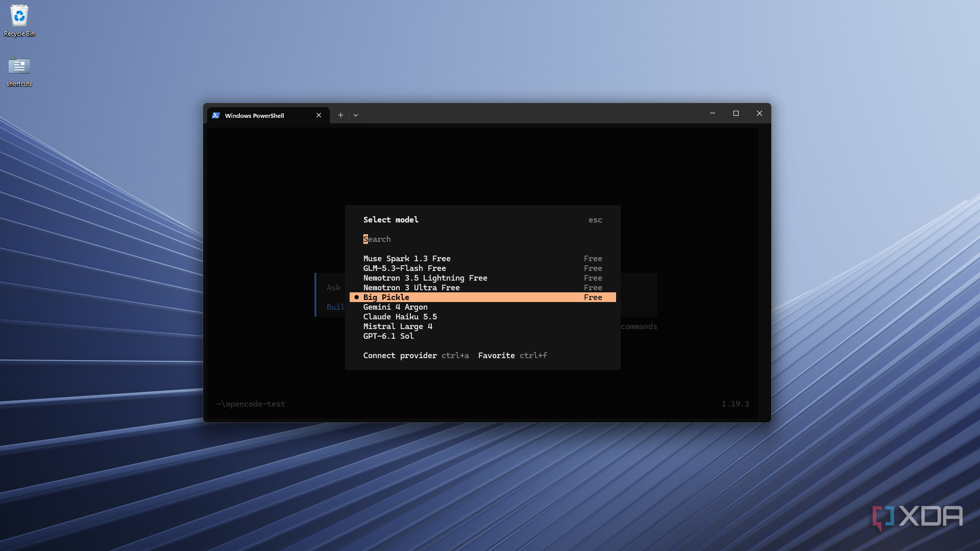Click the Select model dialog title
The height and width of the screenshot is (551, 980).
(x=390, y=220)
